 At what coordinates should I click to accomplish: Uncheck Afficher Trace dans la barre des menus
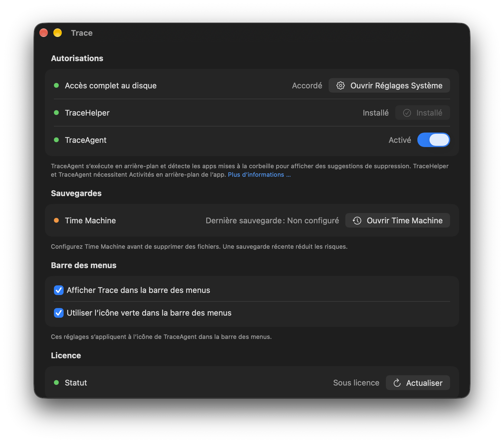(x=59, y=290)
